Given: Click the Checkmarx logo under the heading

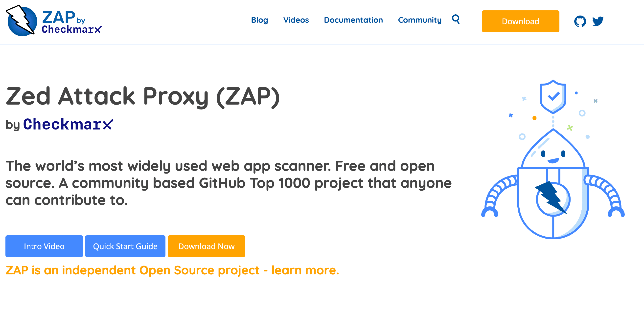Looking at the screenshot, I should pyautogui.click(x=68, y=124).
